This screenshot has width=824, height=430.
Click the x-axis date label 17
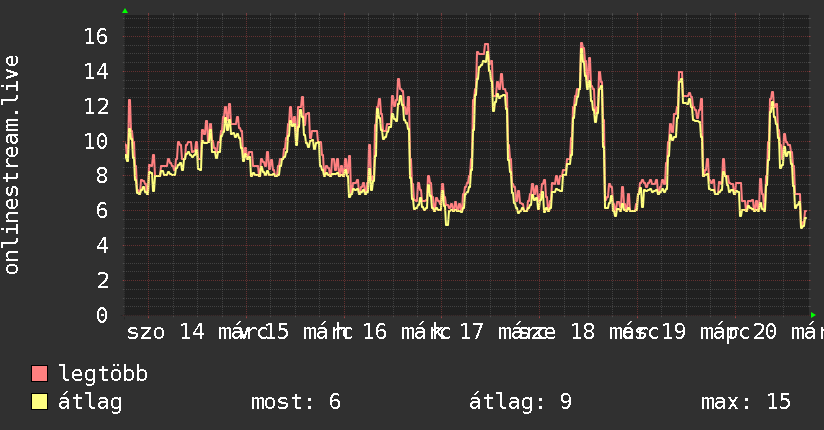(x=471, y=332)
